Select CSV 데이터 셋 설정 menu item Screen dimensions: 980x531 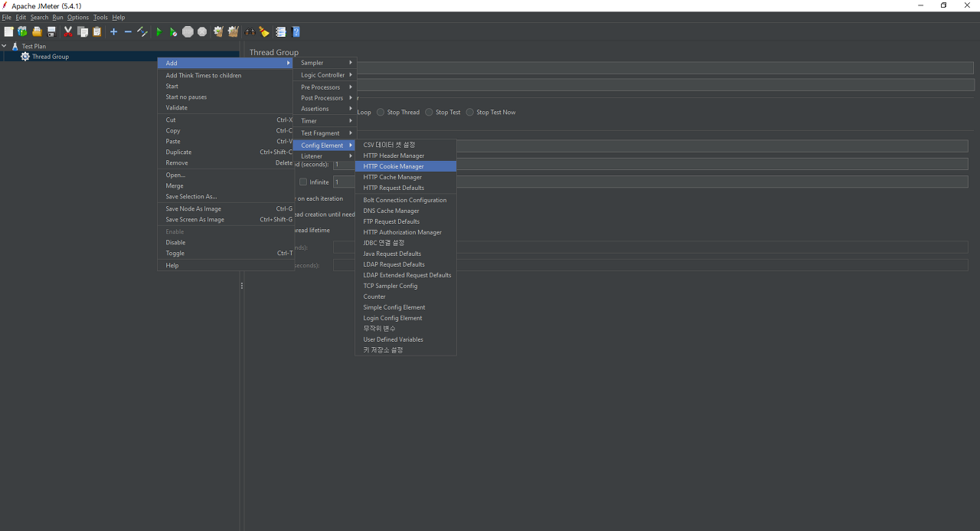406,145
